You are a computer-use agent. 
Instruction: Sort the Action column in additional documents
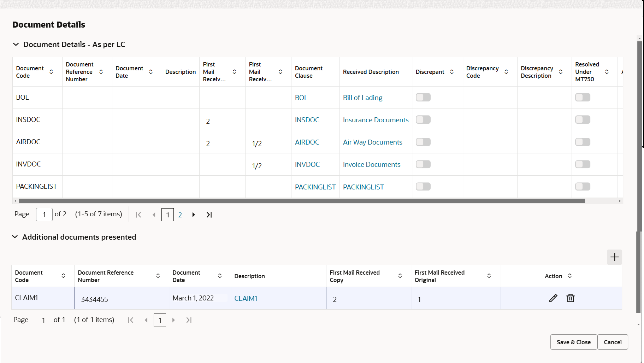click(x=569, y=276)
